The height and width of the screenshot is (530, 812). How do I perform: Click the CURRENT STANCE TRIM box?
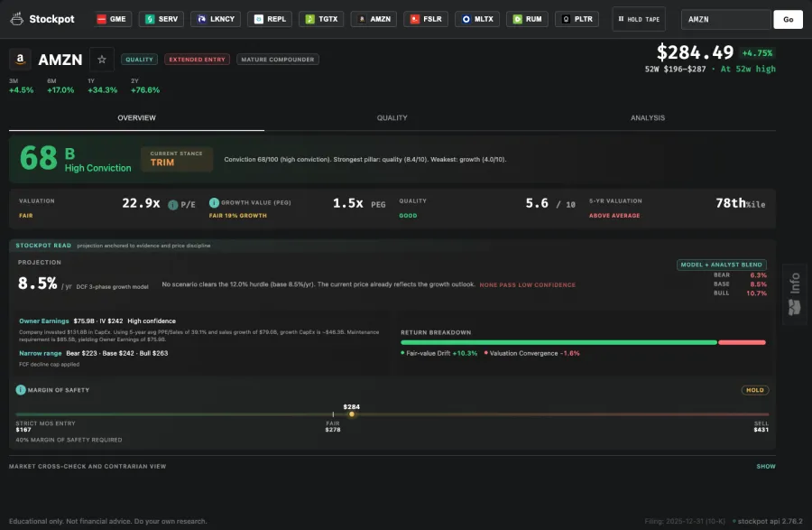(177, 159)
